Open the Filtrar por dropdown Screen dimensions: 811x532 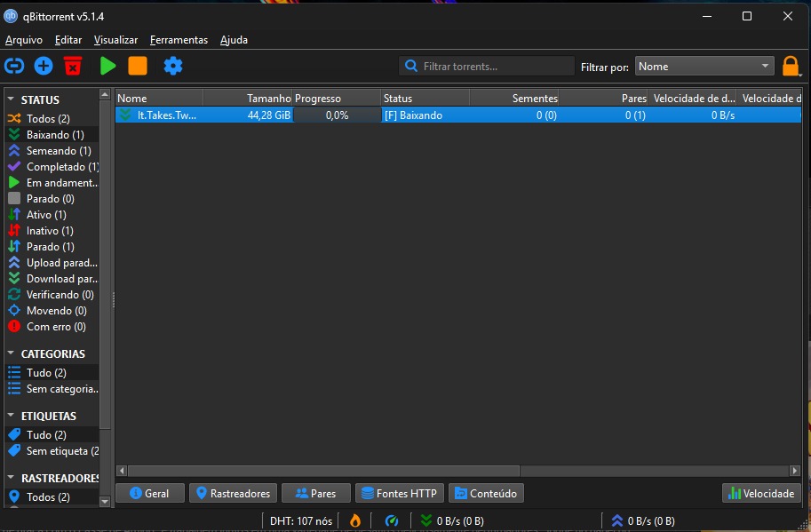(x=704, y=67)
